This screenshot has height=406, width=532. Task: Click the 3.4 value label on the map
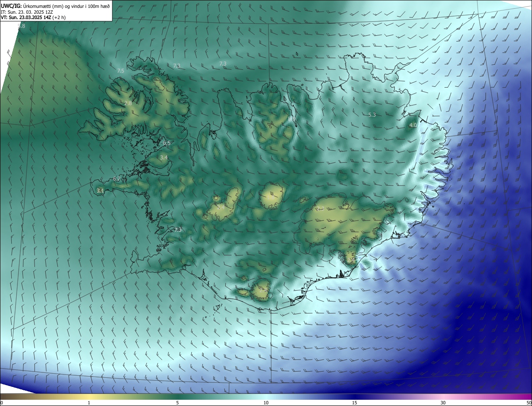click(x=164, y=158)
